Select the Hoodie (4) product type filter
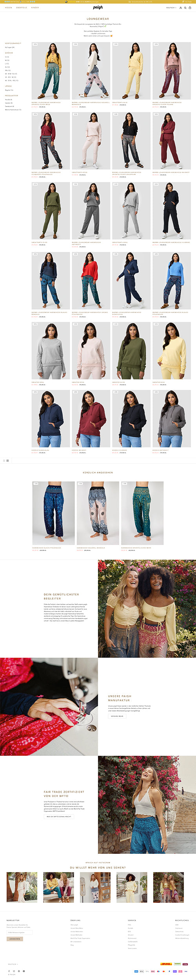The image size is (196, 980). point(9,100)
